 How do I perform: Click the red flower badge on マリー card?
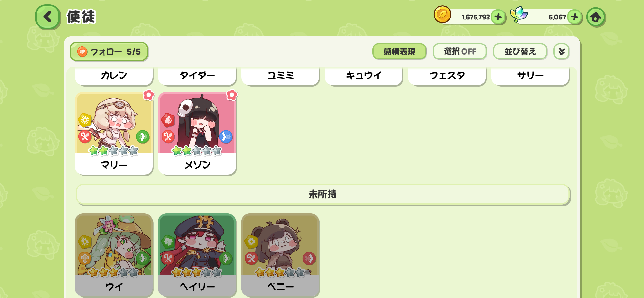click(149, 95)
